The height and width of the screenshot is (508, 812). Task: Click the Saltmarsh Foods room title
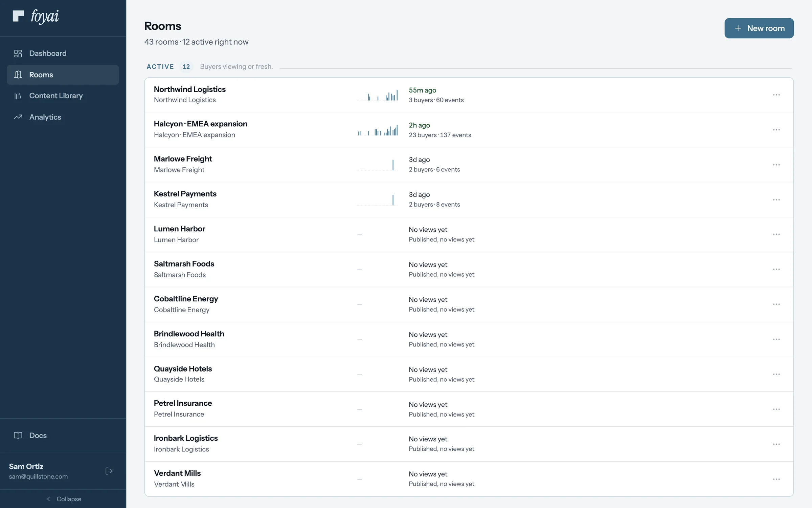tap(184, 264)
